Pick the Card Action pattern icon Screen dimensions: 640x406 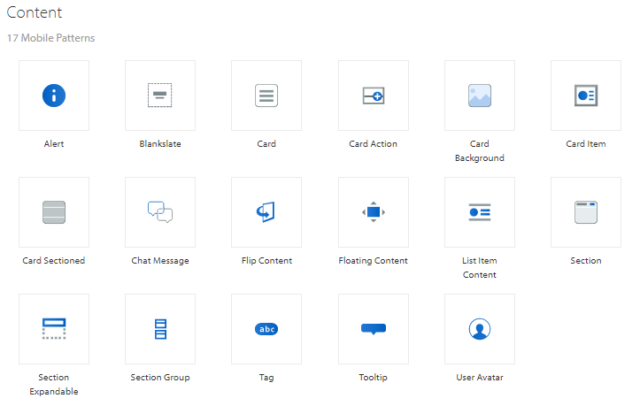click(373, 96)
